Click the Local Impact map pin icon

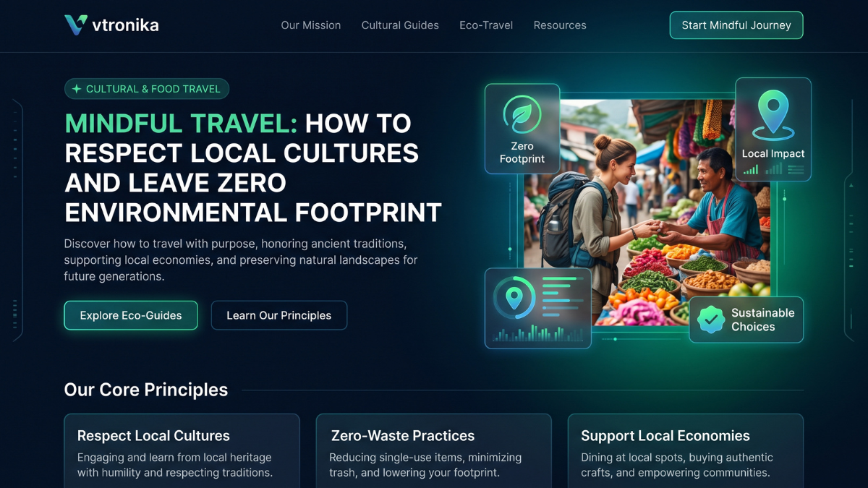pos(773,116)
